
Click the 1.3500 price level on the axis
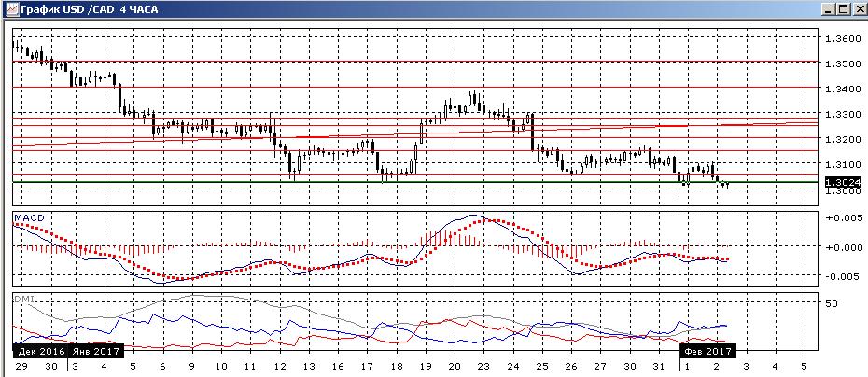coord(842,63)
